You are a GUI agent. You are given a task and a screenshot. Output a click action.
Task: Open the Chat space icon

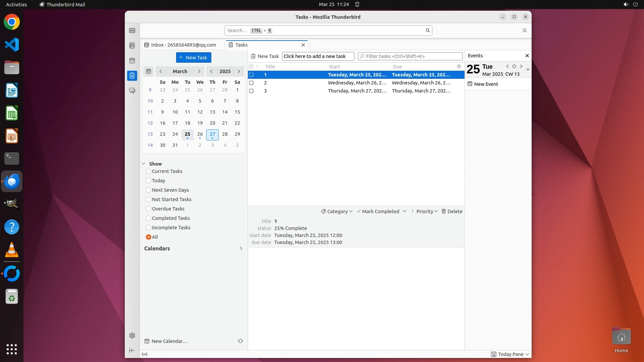pyautogui.click(x=132, y=90)
